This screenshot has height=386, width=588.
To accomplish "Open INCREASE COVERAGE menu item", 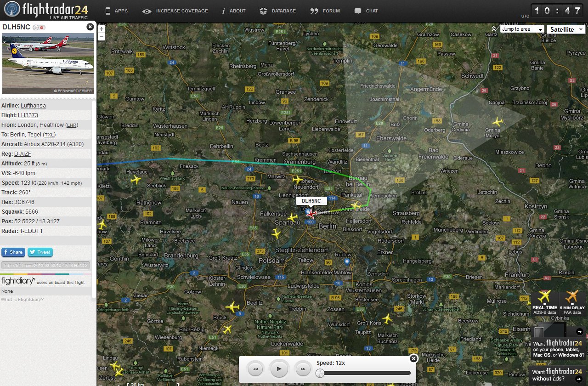I will tap(175, 11).
